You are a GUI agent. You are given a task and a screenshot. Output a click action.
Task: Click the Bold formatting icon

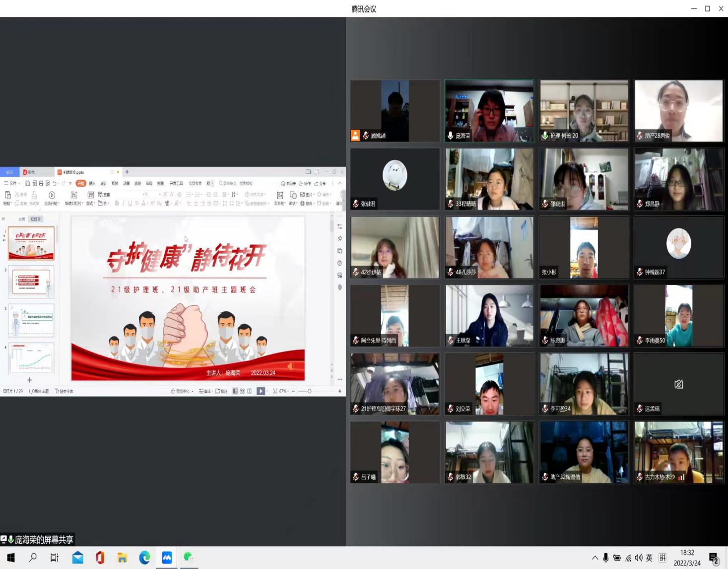click(x=117, y=203)
